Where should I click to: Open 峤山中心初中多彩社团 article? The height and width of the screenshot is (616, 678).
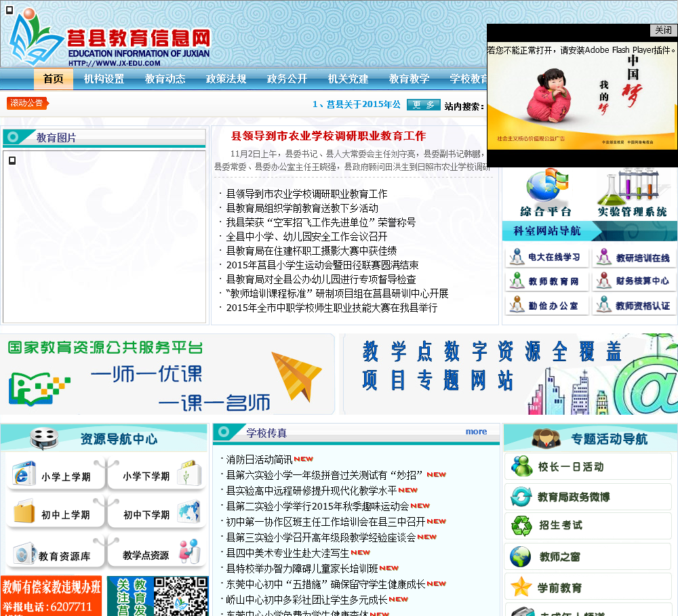(306, 600)
